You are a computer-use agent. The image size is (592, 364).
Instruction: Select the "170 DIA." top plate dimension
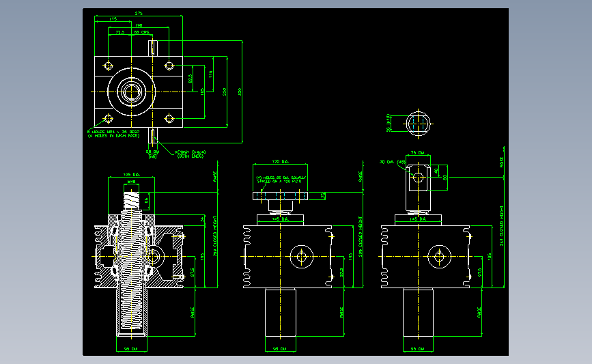point(280,162)
